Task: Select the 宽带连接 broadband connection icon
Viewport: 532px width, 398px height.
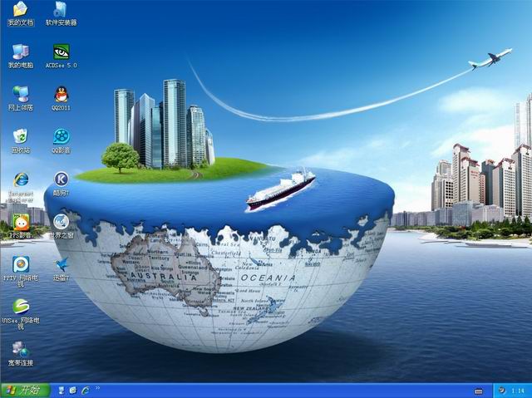Action: coord(21,354)
